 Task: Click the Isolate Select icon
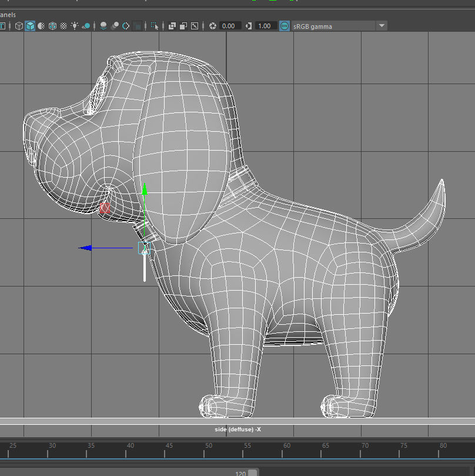155,26
